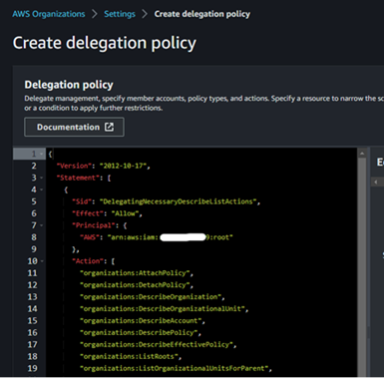Click the organizations:AttachPolicy action line
Screen dimensions: 386x378
click(136, 273)
